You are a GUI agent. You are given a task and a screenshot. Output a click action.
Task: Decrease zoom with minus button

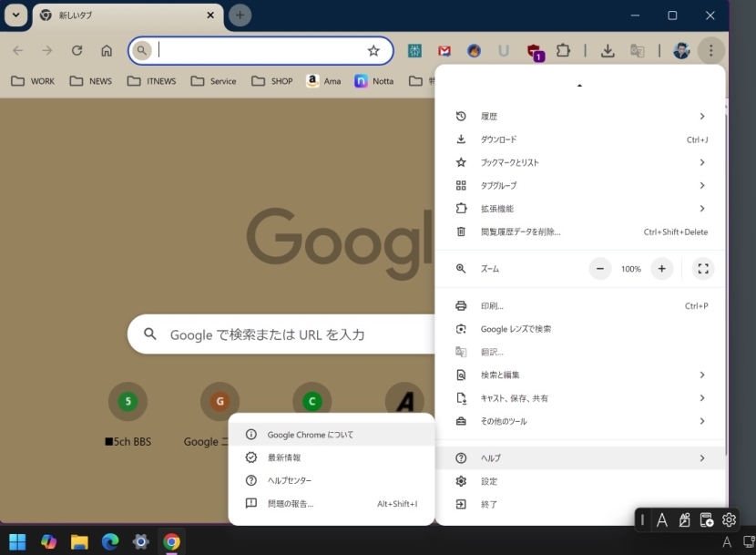[x=599, y=269]
